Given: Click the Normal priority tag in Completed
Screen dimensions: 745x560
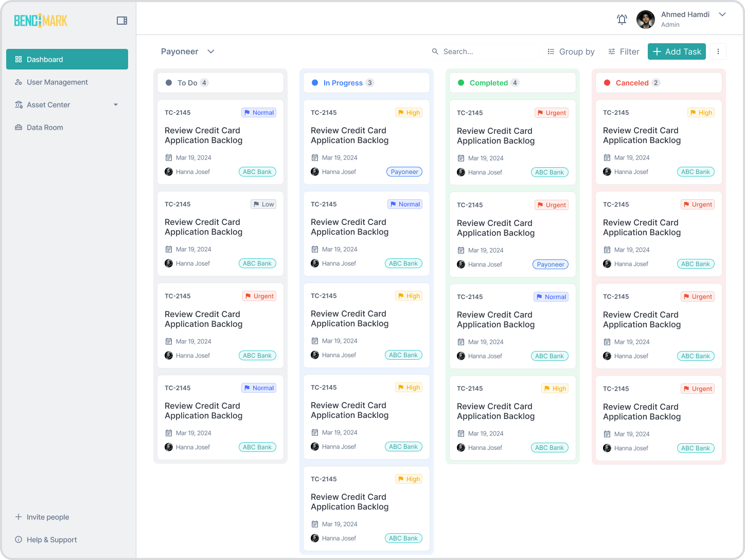Looking at the screenshot, I should click(x=551, y=297).
